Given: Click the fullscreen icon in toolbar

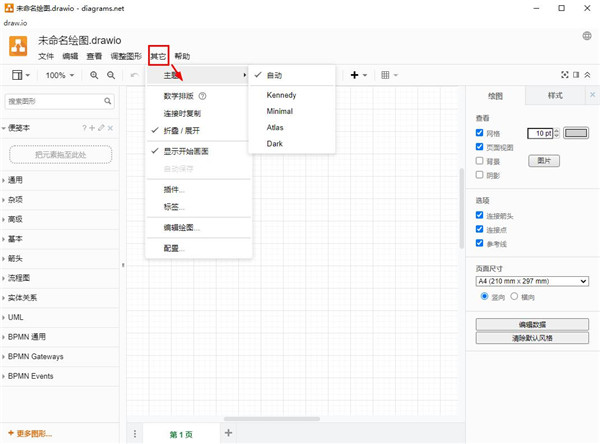Looking at the screenshot, I should (564, 75).
